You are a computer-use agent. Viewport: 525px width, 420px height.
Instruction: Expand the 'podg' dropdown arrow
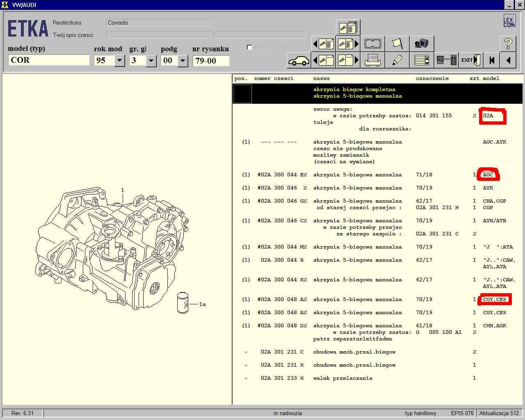[183, 61]
